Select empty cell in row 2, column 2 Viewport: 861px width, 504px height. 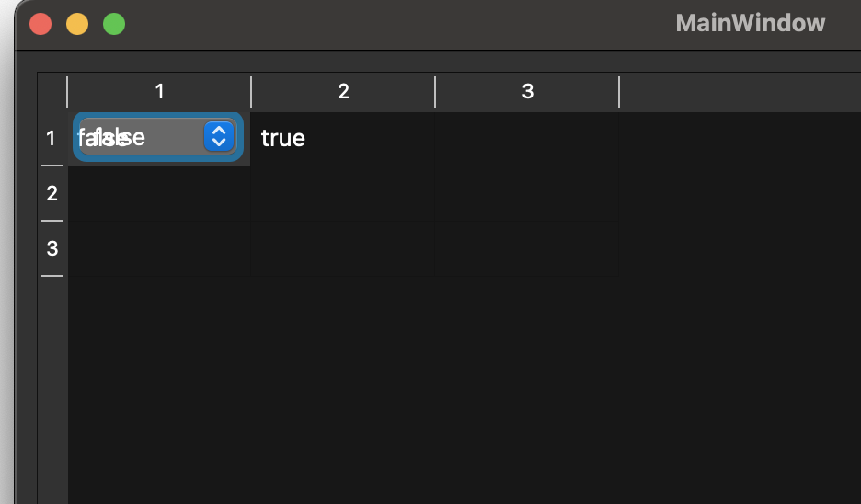tap(342, 193)
